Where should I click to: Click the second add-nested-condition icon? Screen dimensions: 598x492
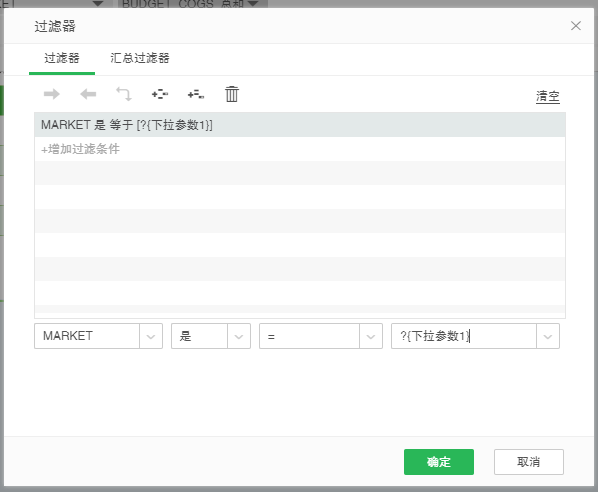tap(196, 94)
